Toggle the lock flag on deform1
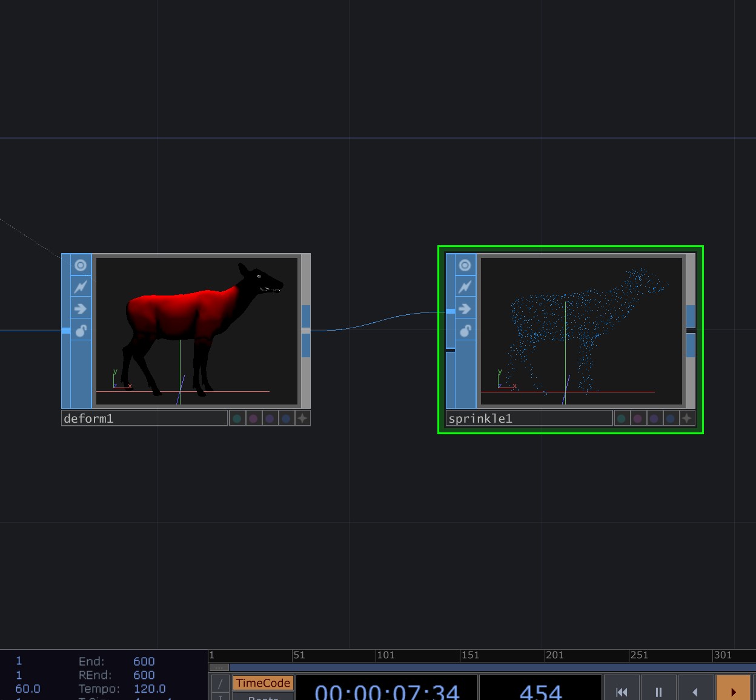 click(x=81, y=331)
